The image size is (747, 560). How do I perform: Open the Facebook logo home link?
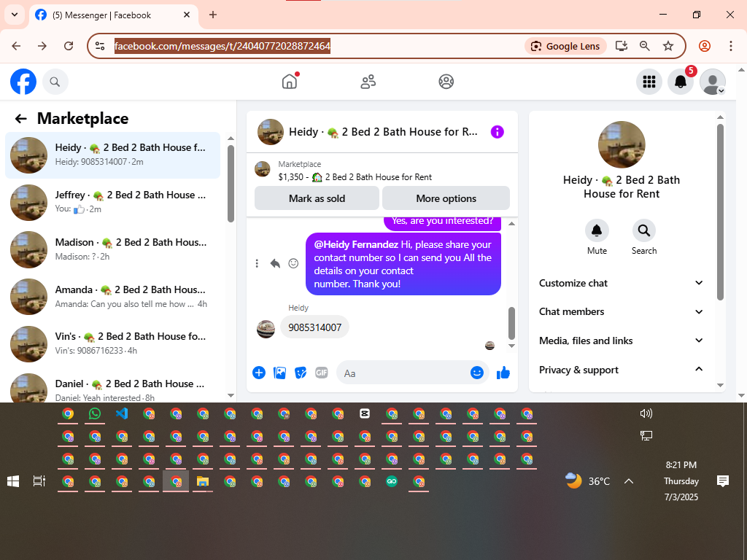tap(23, 82)
